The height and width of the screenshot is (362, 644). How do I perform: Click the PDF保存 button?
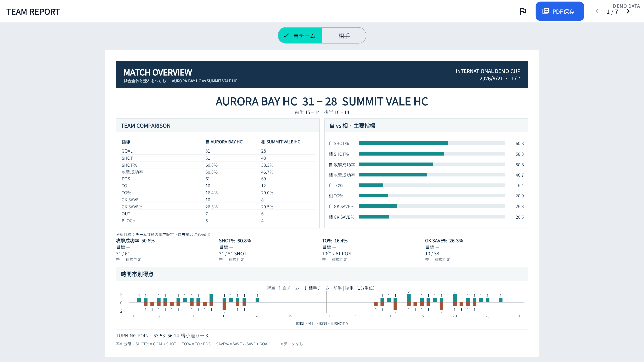coord(559,11)
